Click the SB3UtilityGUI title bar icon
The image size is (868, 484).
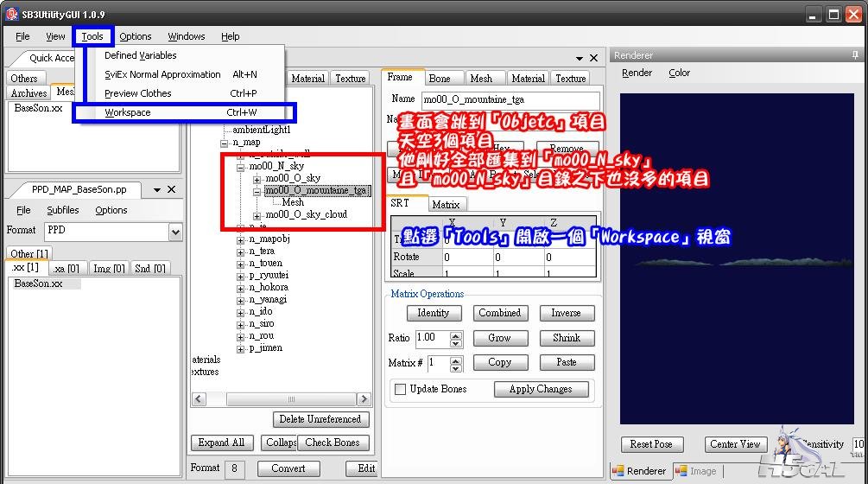pyautogui.click(x=13, y=14)
